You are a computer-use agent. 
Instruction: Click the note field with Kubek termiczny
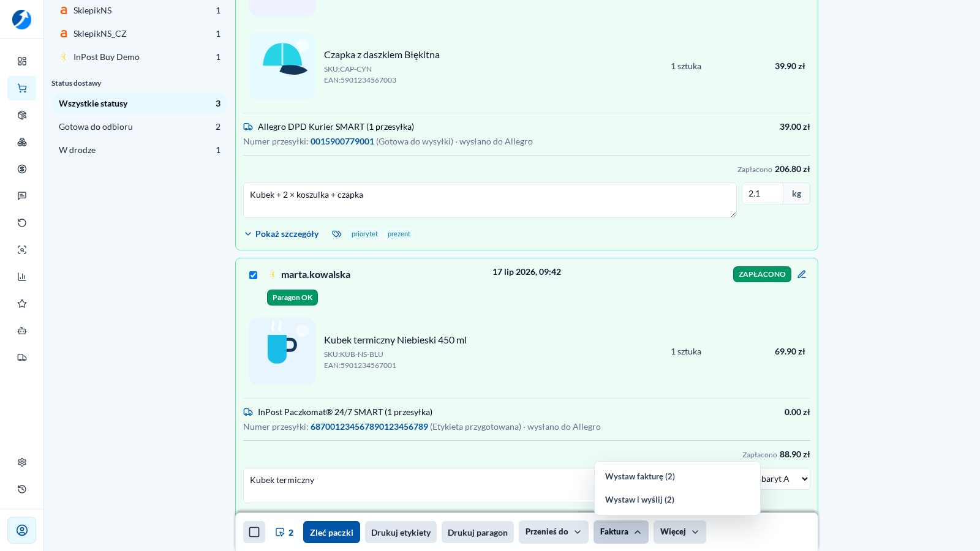click(419, 485)
